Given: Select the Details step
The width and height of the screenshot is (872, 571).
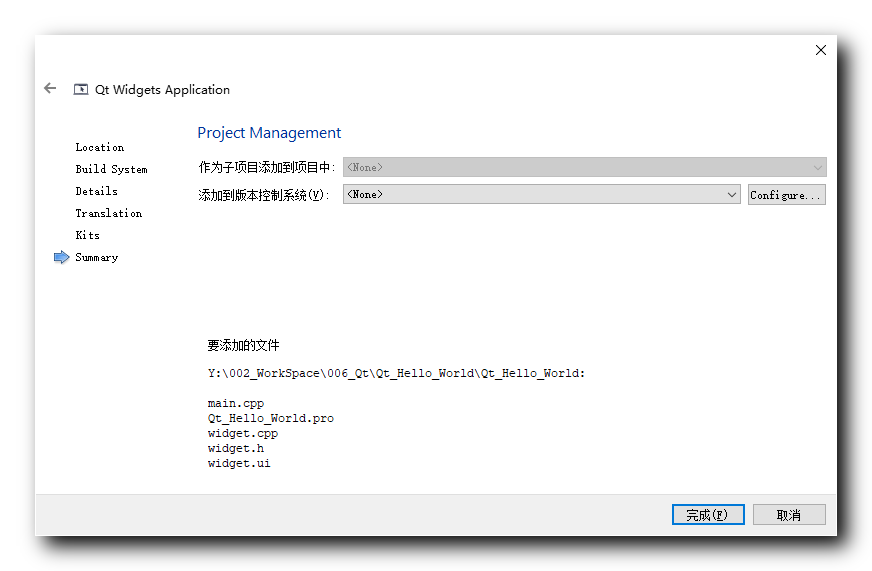Looking at the screenshot, I should (x=96, y=191).
